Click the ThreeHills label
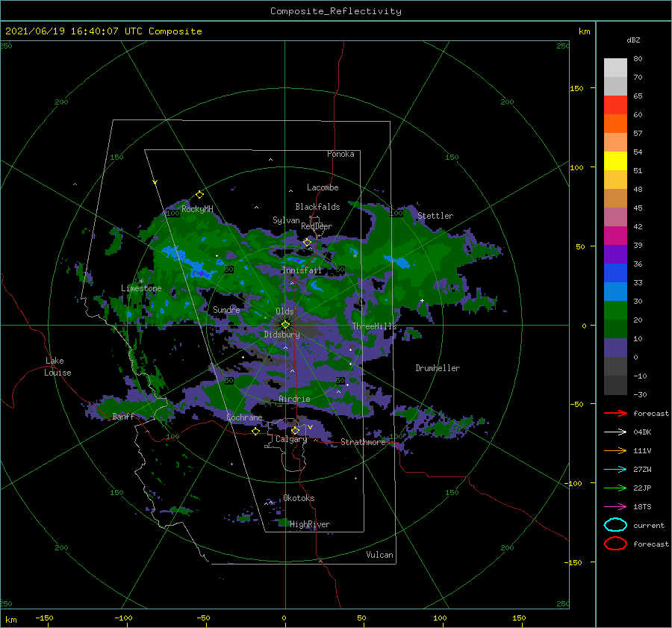The height and width of the screenshot is (628, 672). tap(374, 326)
